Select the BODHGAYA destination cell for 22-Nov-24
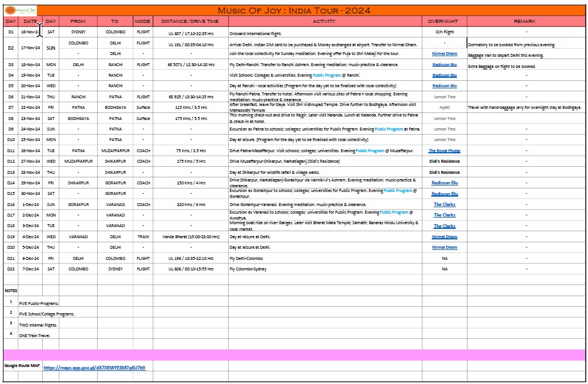 pyautogui.click(x=115, y=107)
